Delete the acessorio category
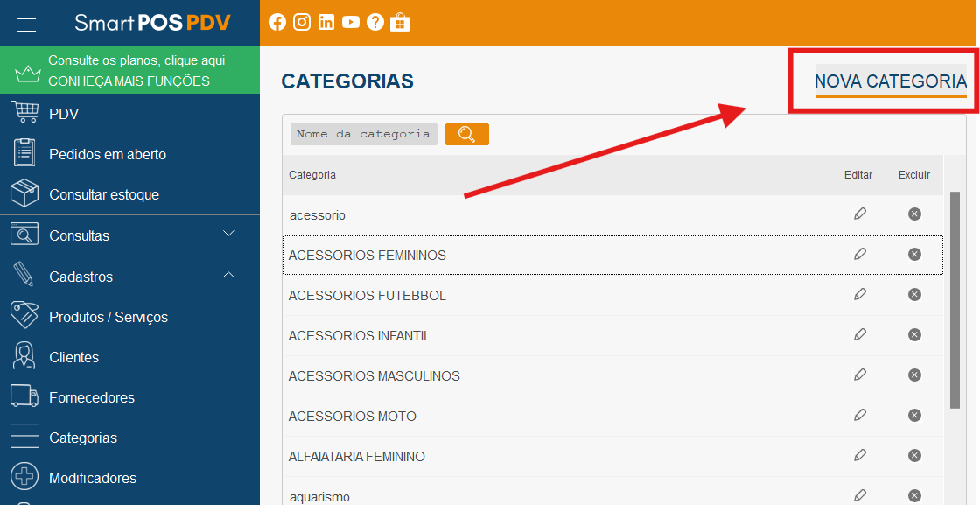The height and width of the screenshot is (505, 980). click(x=914, y=214)
